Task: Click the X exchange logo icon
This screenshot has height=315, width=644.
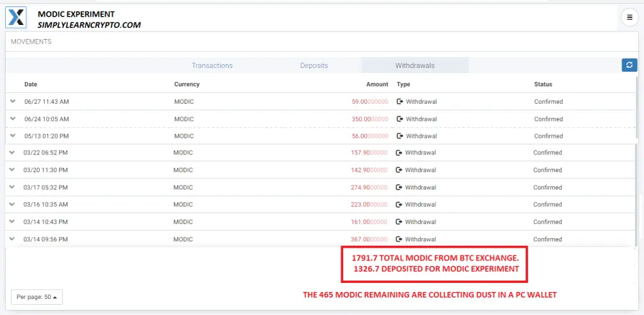Action: coord(15,17)
